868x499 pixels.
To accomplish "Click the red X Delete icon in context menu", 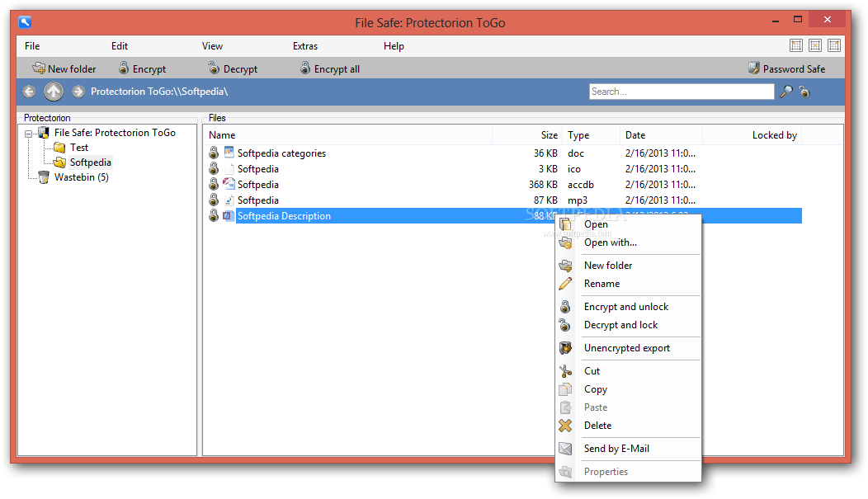I will tap(565, 426).
